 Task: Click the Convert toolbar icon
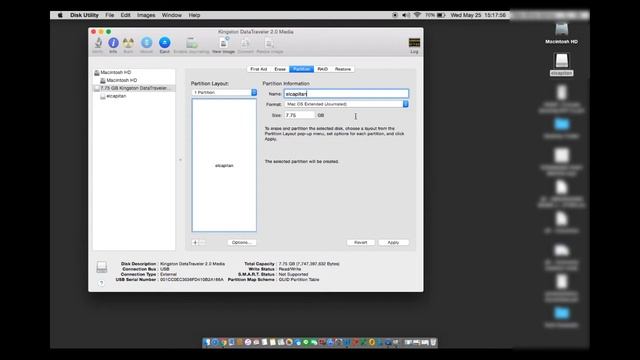tap(245, 43)
